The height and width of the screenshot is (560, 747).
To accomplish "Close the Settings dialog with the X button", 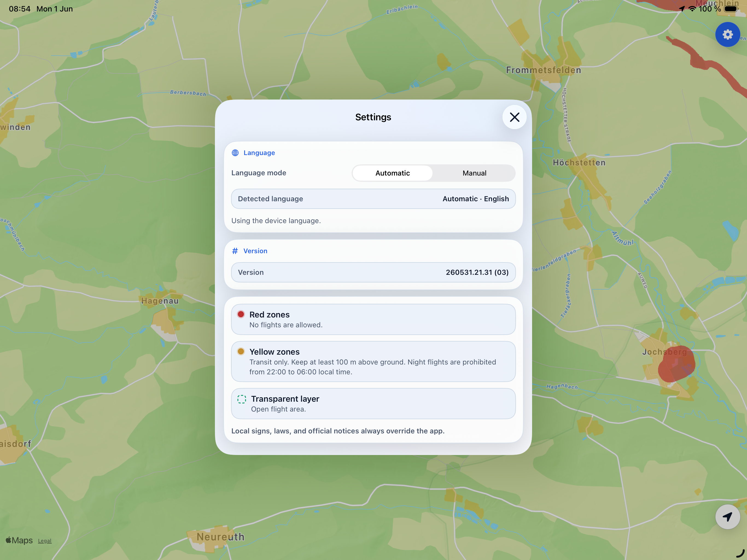I will (514, 117).
